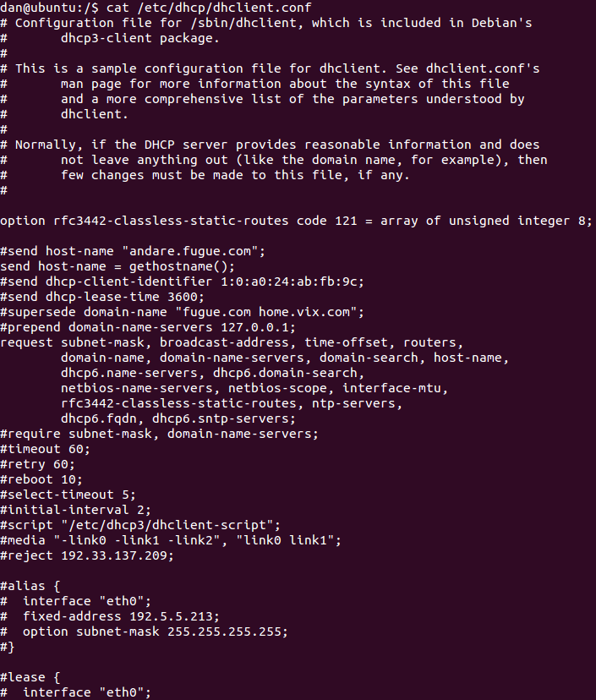596x700 pixels.
Task: Click the word request before subnet-mask
Action: pyautogui.click(x=26, y=342)
